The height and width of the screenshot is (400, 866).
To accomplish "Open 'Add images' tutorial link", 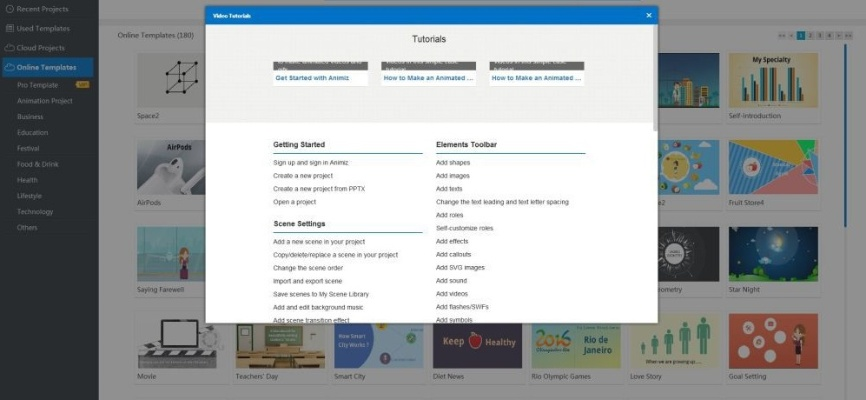I will click(453, 176).
